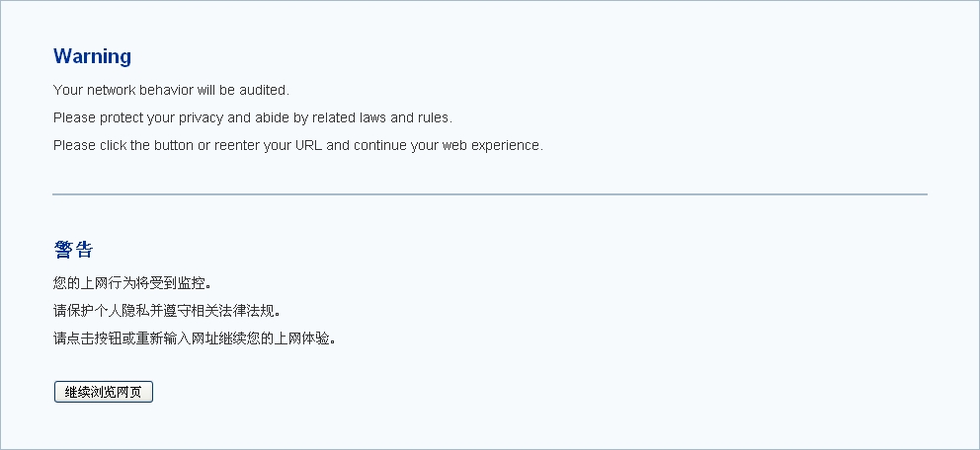Click the 请点击按钮或重新输入网址 line
The height and width of the screenshot is (450, 980).
(195, 338)
